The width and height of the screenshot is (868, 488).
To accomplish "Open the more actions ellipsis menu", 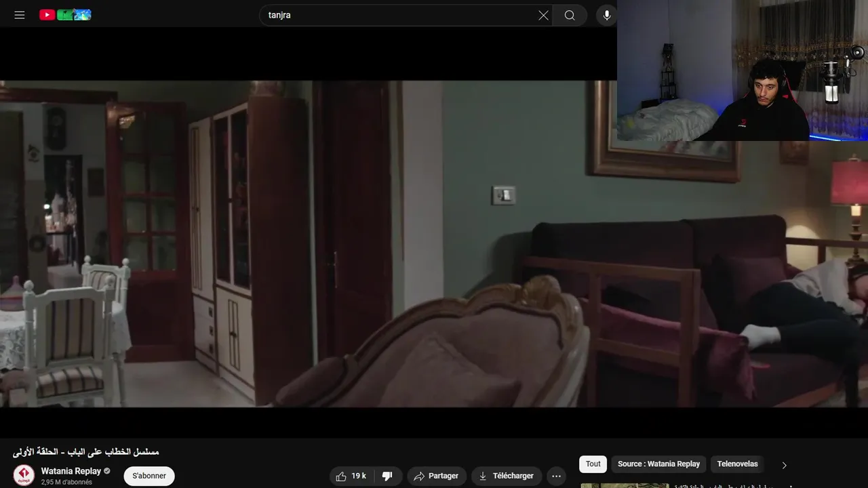I will point(556,476).
